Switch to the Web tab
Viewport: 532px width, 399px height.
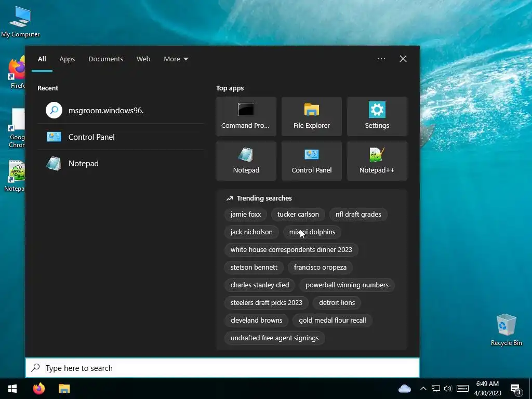pyautogui.click(x=143, y=59)
